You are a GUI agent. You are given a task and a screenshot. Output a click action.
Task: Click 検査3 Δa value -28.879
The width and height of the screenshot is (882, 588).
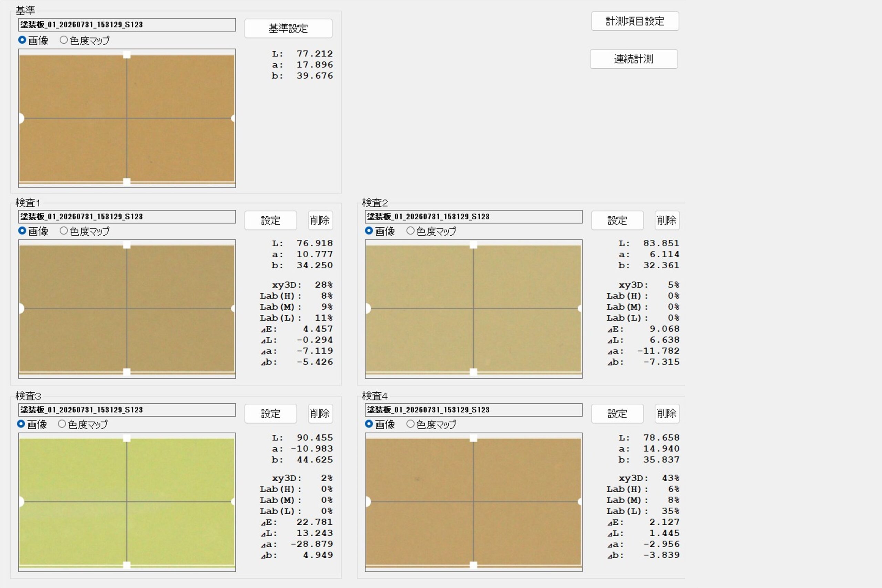[x=311, y=544]
